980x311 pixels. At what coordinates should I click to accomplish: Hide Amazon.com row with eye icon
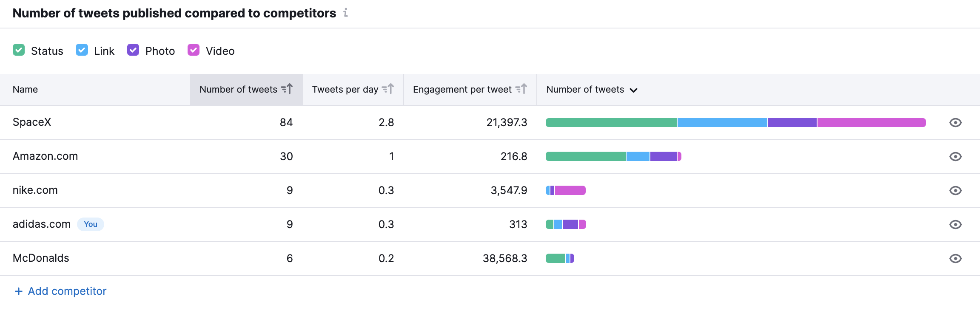pyautogui.click(x=955, y=157)
